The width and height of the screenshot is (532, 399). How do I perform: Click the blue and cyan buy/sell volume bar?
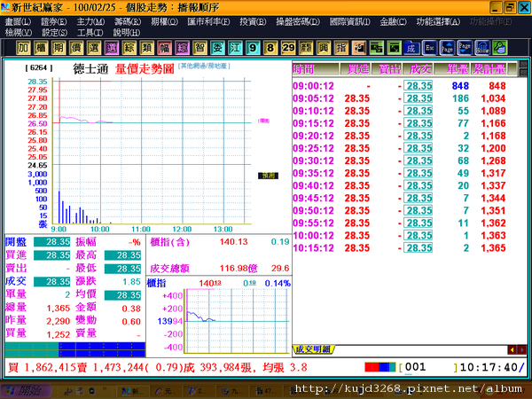(x=75, y=349)
